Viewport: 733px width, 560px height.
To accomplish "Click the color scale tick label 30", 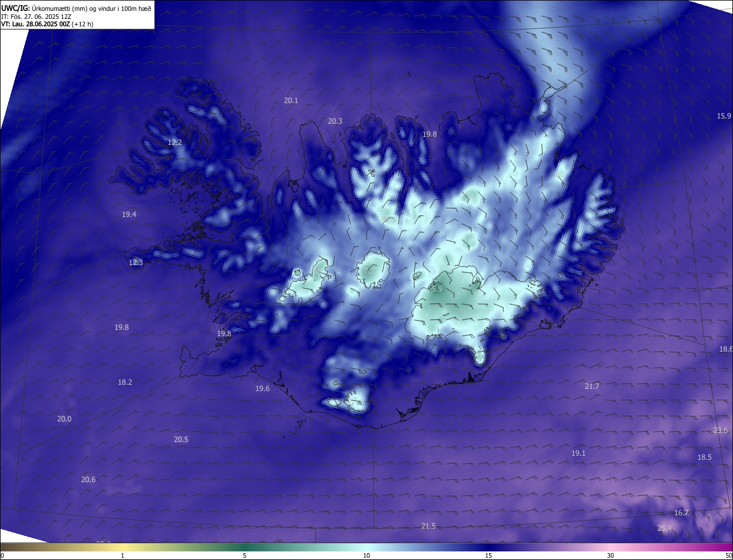I will click(610, 555).
